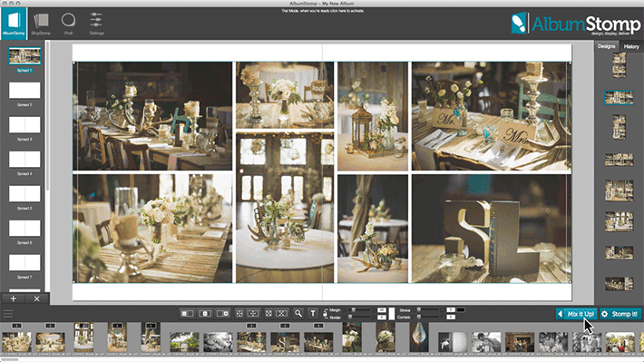644x362 pixels.
Task: Select the Mr. and Mrs. signs photo
Action: [x=492, y=116]
